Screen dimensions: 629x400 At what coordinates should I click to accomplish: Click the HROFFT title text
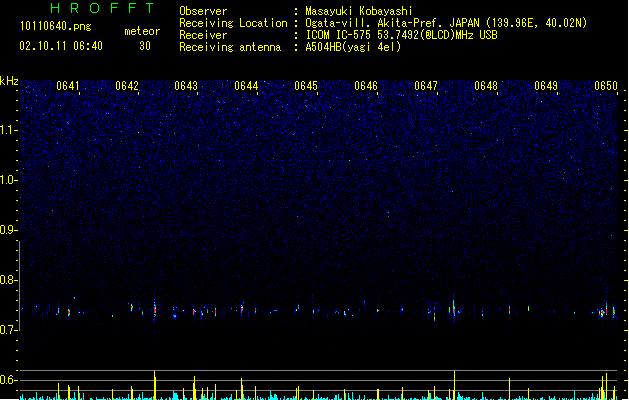pos(102,8)
